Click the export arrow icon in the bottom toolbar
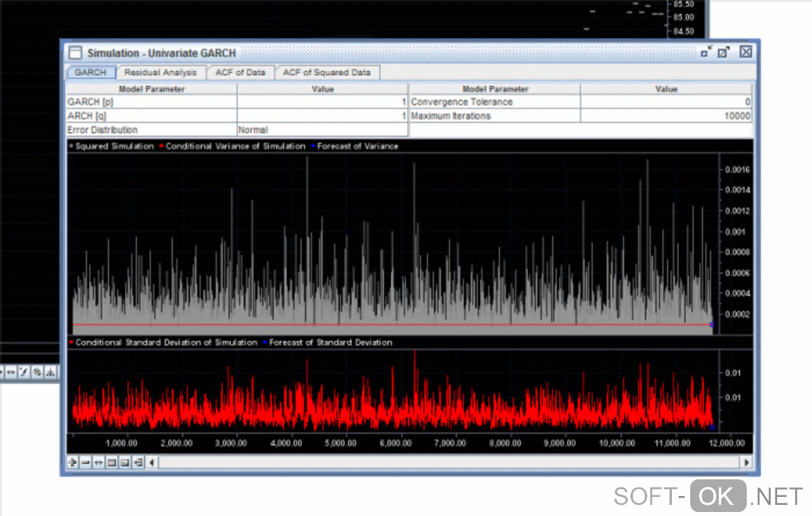This screenshot has width=812, height=516. [138, 462]
